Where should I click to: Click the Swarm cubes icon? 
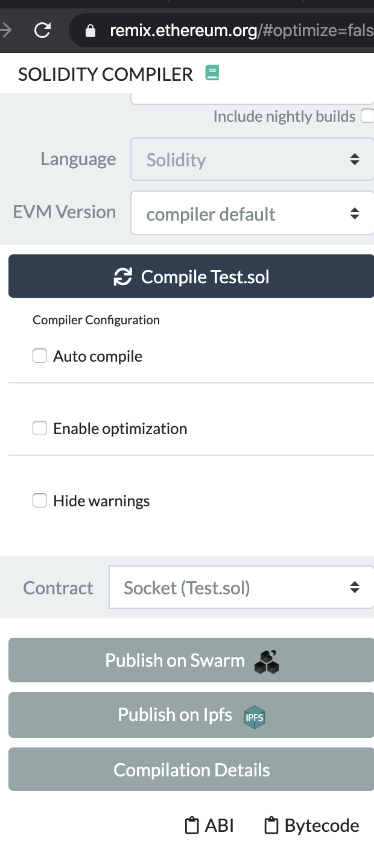(267, 661)
